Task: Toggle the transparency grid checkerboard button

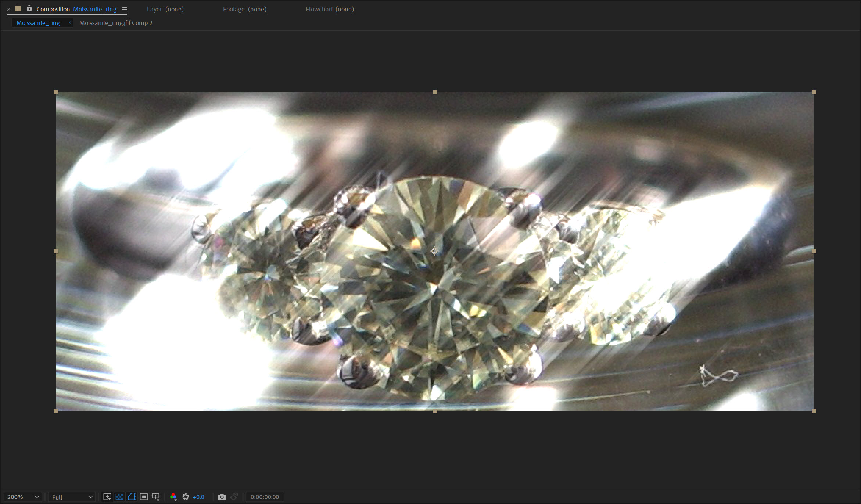Action: click(x=119, y=497)
